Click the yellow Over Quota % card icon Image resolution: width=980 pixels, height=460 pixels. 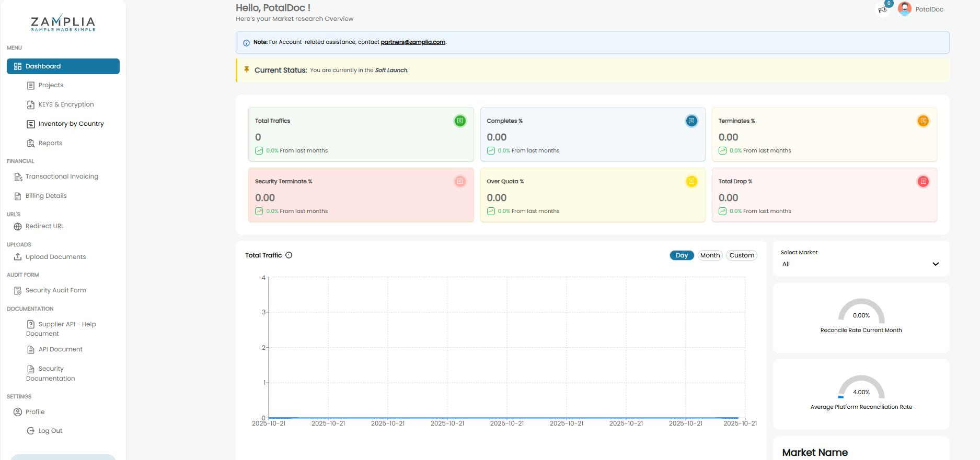click(x=691, y=182)
